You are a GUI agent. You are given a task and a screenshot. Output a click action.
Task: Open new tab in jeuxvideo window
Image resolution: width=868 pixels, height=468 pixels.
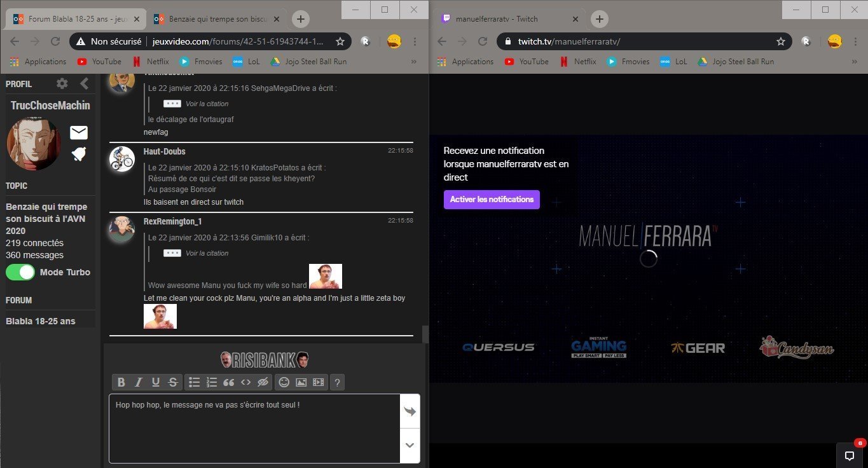click(x=301, y=19)
